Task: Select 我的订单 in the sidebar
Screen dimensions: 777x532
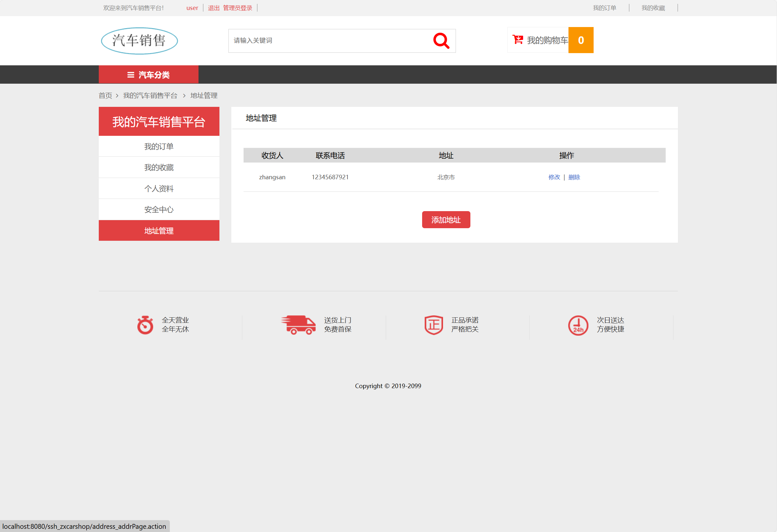Action: [159, 146]
